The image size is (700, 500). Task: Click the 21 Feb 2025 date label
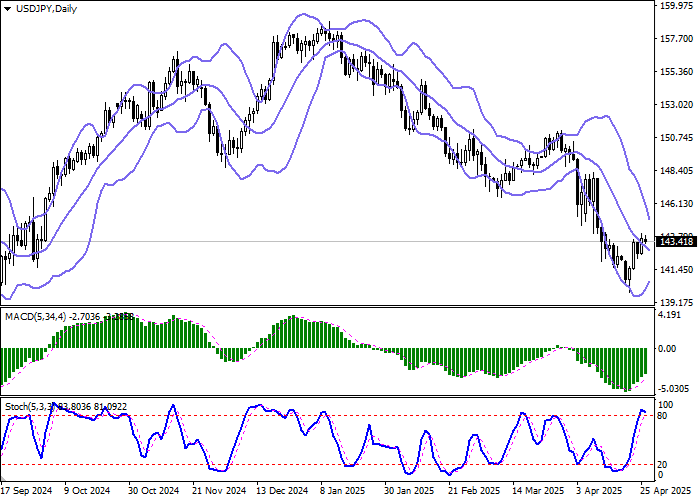tap(473, 491)
